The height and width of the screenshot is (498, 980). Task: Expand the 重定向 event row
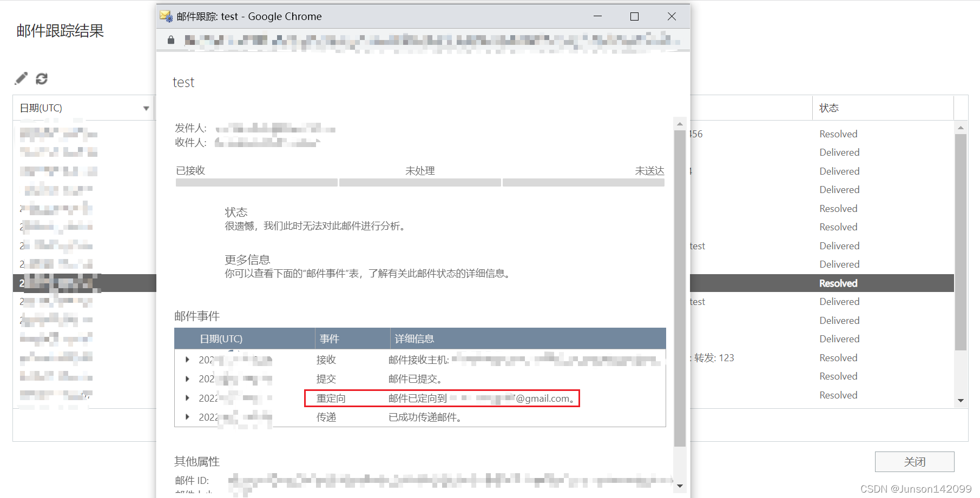click(187, 398)
